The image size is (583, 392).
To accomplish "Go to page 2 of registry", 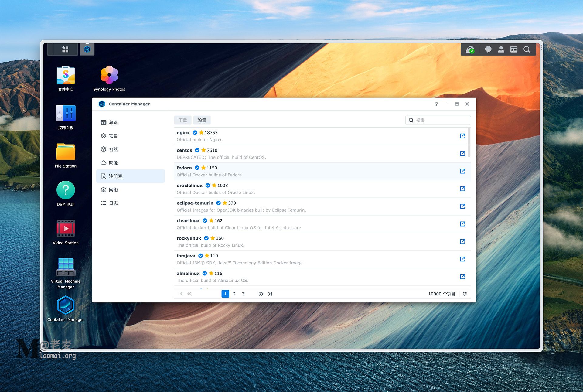I will click(x=234, y=294).
